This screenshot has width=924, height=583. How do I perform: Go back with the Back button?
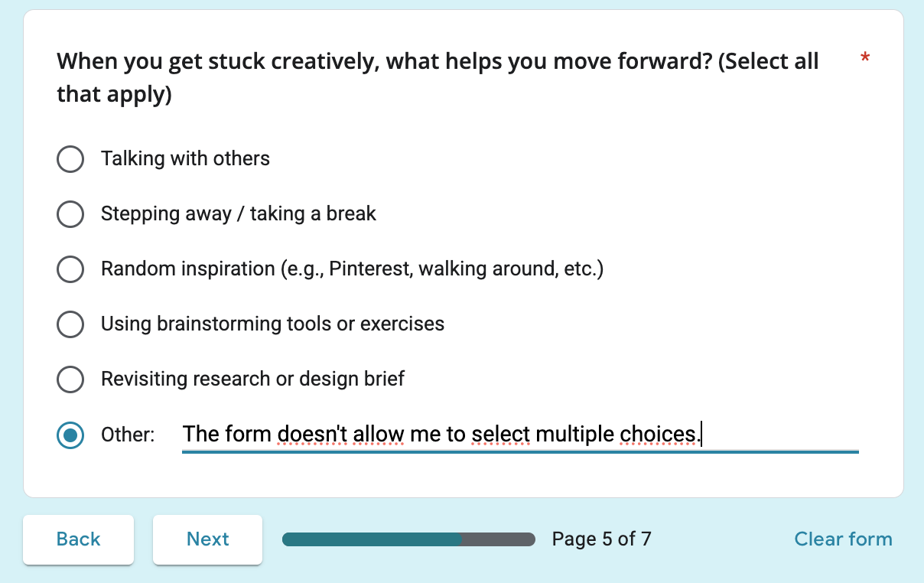[x=78, y=539]
